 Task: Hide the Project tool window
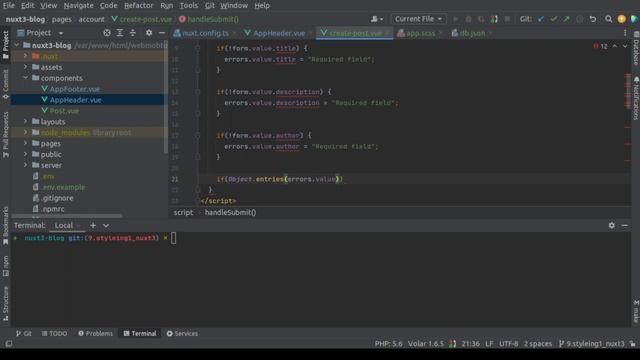pyautogui.click(x=162, y=33)
